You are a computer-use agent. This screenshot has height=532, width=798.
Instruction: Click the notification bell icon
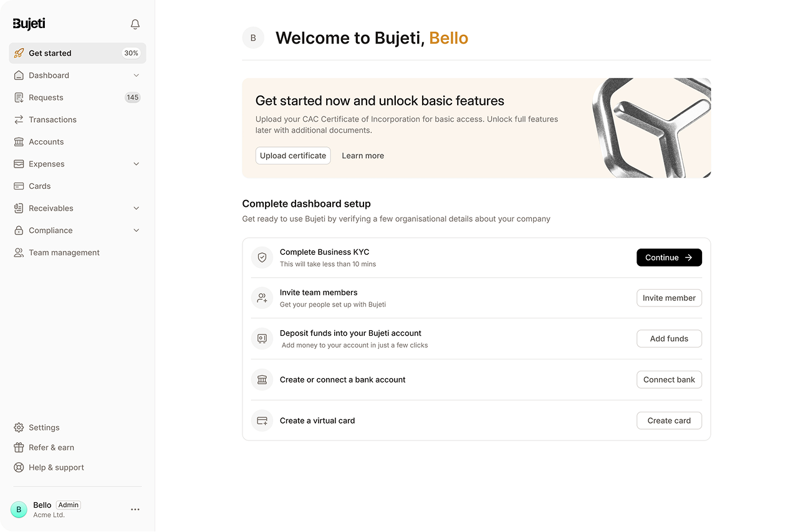[x=135, y=24]
